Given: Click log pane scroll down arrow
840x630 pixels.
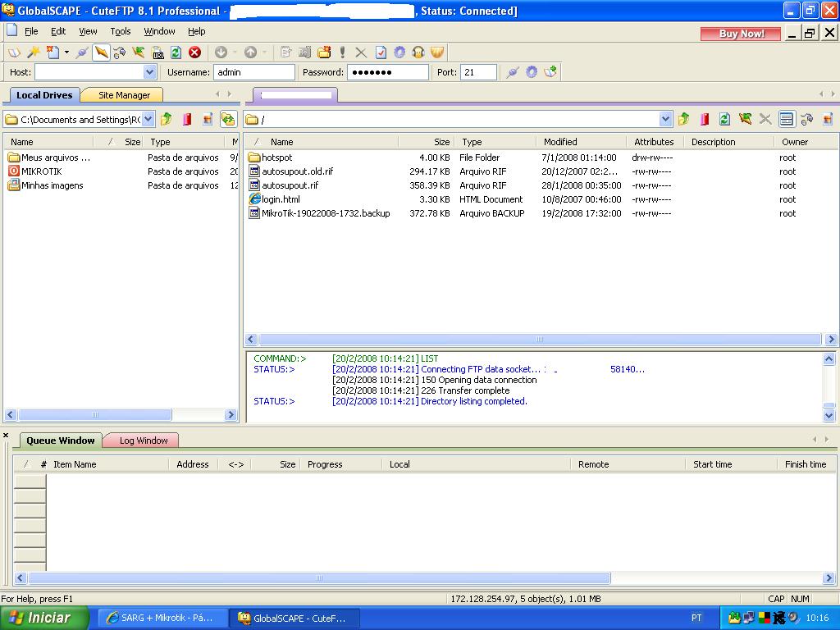Looking at the screenshot, I should [829, 415].
